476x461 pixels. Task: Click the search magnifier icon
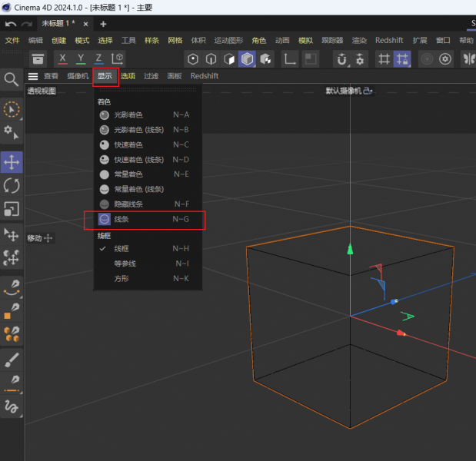(x=12, y=79)
